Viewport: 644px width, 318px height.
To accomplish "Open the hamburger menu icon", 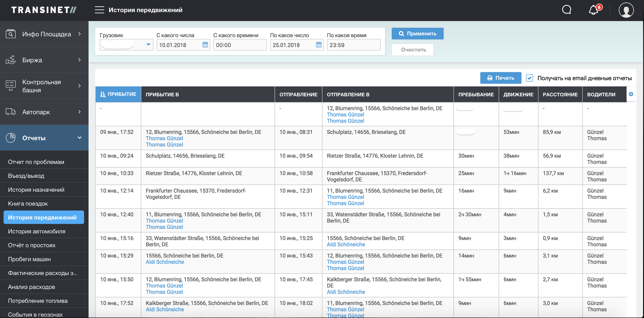I will pos(99,10).
